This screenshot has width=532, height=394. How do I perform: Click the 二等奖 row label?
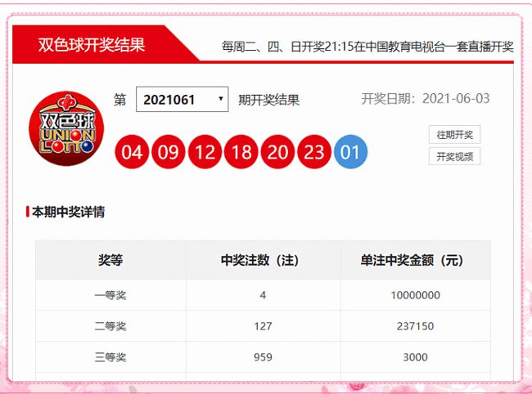[x=110, y=326]
